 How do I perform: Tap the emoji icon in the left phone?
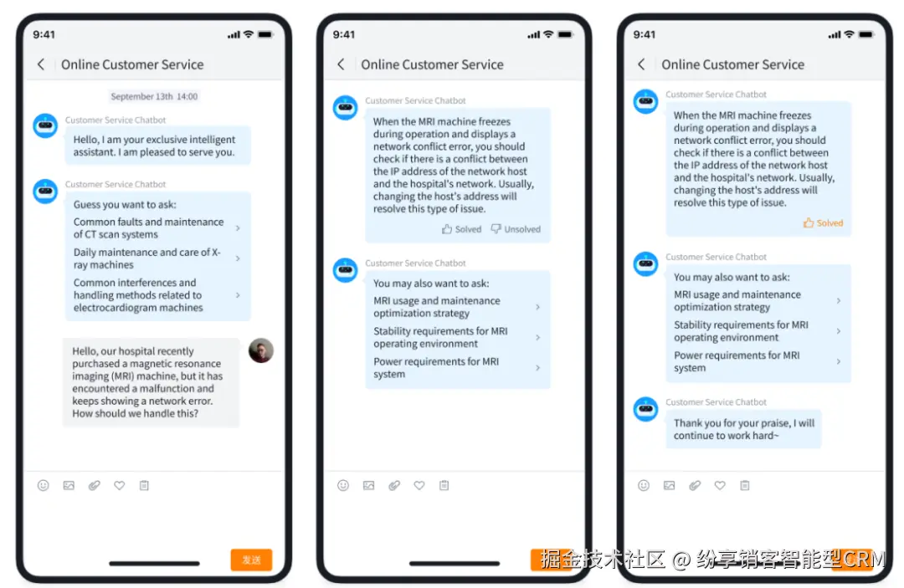tap(44, 485)
